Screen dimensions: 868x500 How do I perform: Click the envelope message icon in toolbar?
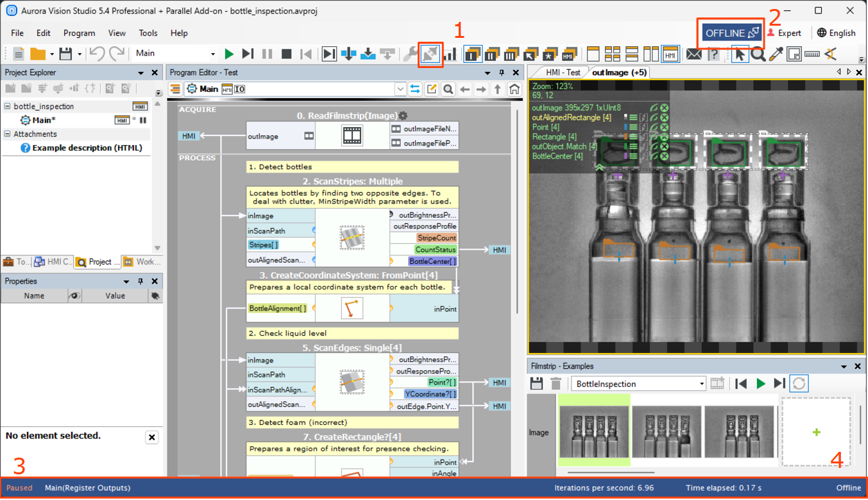coord(694,54)
